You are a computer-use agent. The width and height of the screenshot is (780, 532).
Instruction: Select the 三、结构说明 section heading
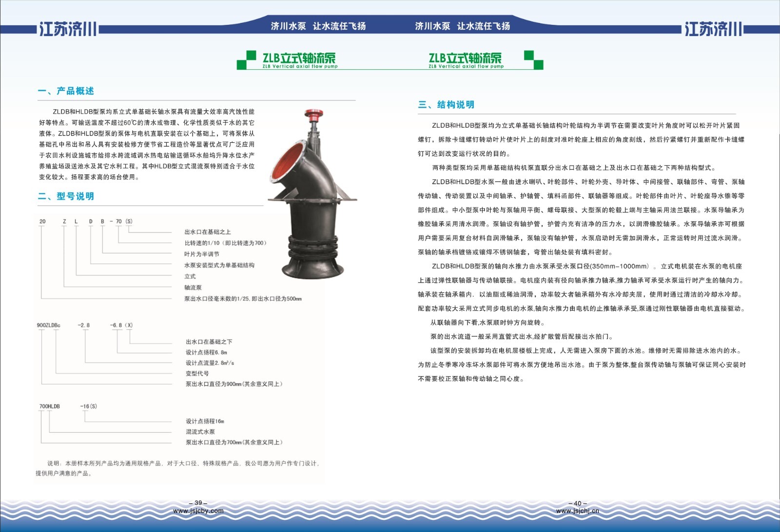(446, 105)
